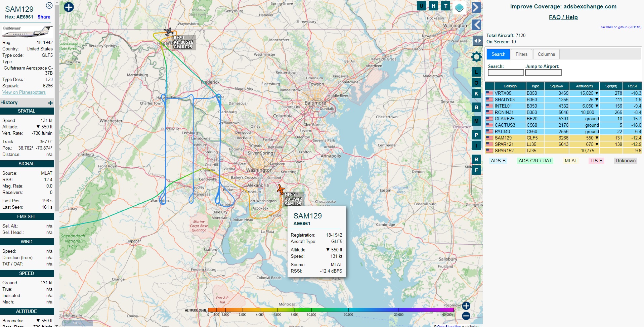The image size is (644, 327).
Task: Toggle the T map button
Action: (x=445, y=6)
